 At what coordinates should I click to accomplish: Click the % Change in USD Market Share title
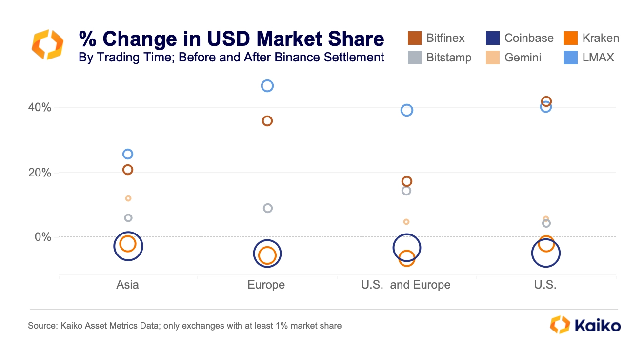coord(231,39)
